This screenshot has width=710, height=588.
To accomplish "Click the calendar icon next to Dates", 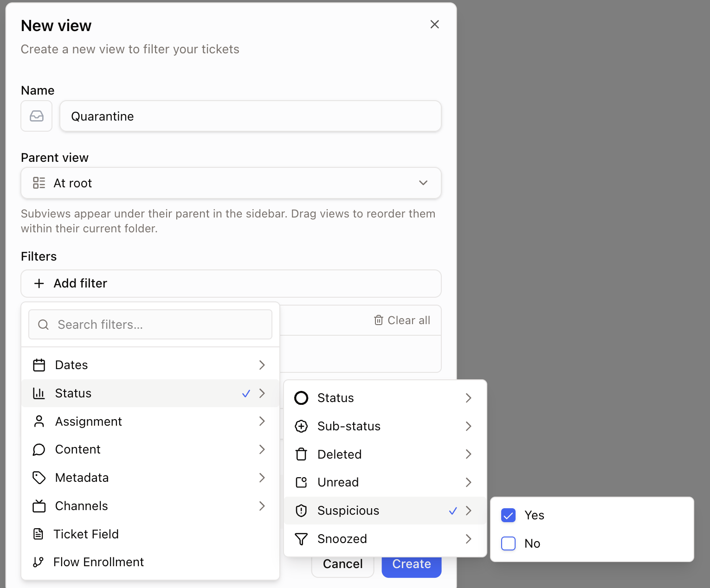I will (x=39, y=365).
